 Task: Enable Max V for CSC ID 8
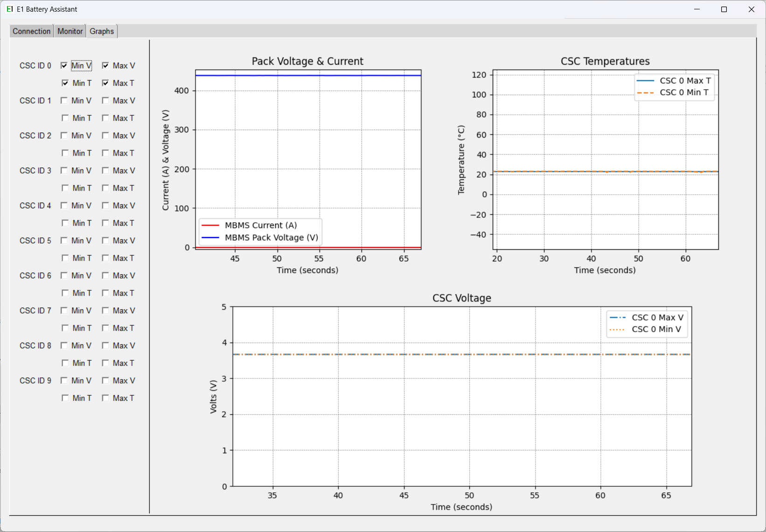click(x=105, y=345)
